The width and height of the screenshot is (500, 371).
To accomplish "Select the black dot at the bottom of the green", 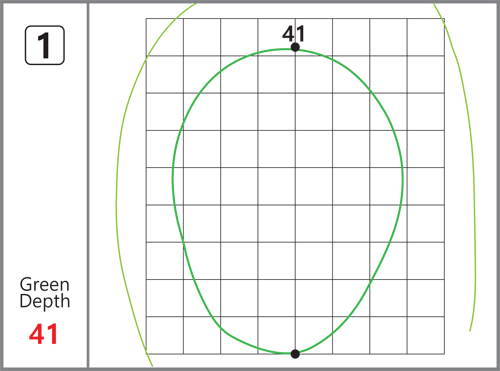I will point(295,354).
